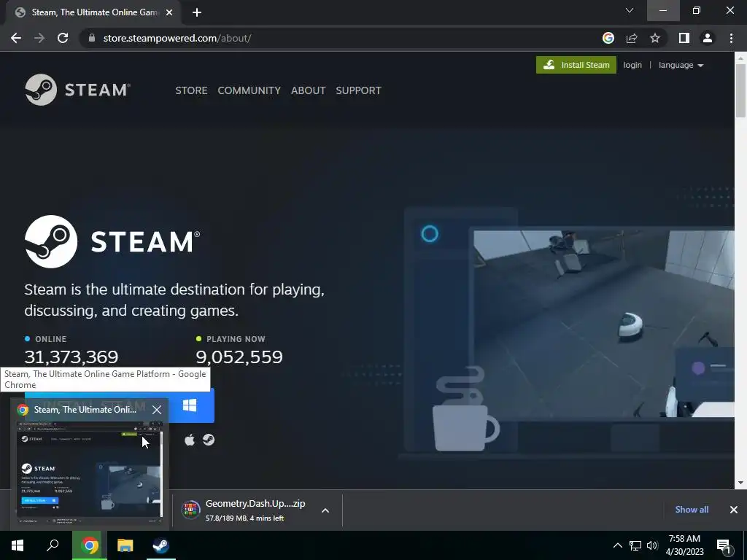Click the SteamOS download icon
Screen dimensions: 747x560
(209, 440)
